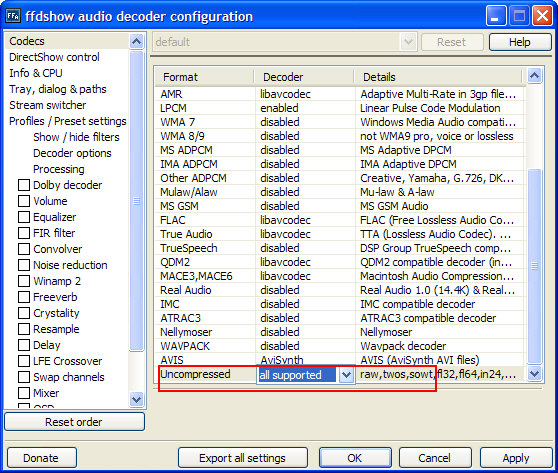Sort by the Format column header

point(205,77)
